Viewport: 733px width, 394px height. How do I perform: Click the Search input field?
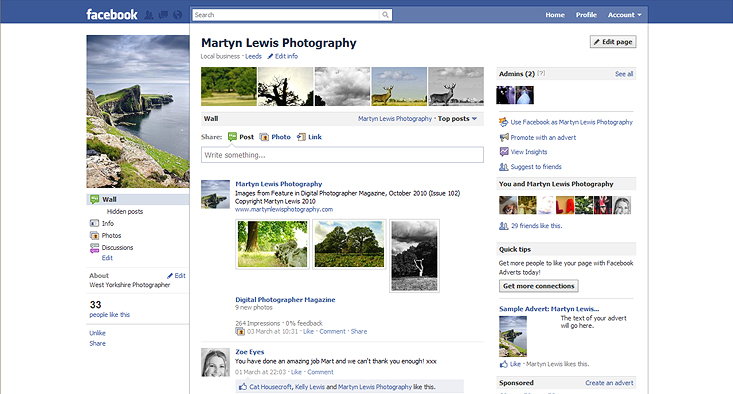(x=286, y=15)
